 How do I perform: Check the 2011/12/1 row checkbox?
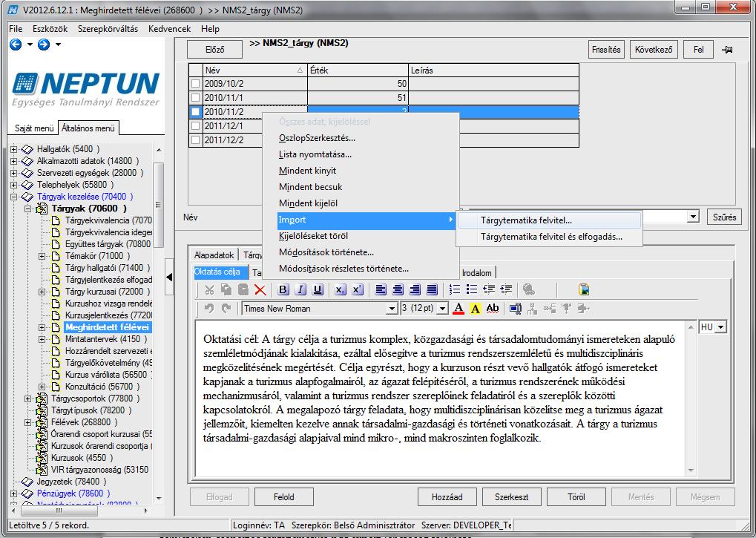[x=195, y=126]
